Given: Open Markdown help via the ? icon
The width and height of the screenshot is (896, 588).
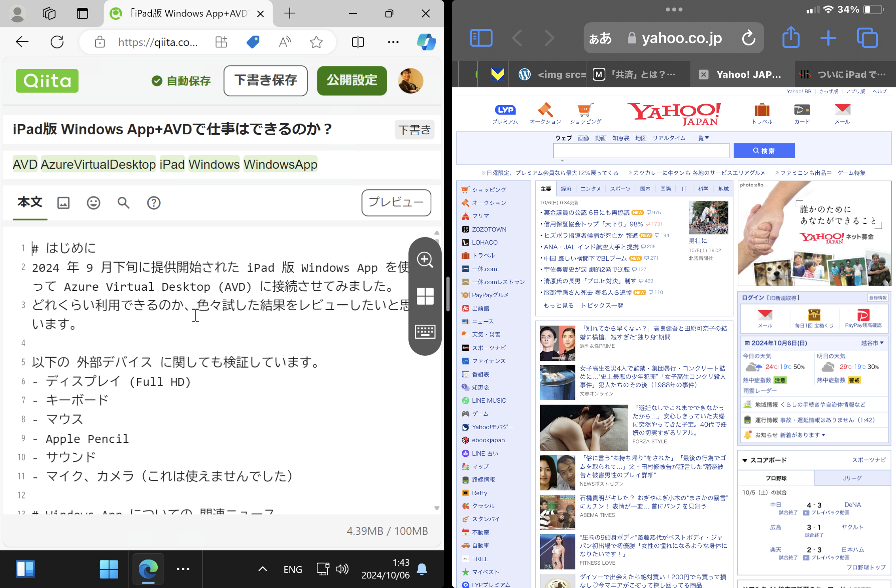Looking at the screenshot, I should click(153, 203).
